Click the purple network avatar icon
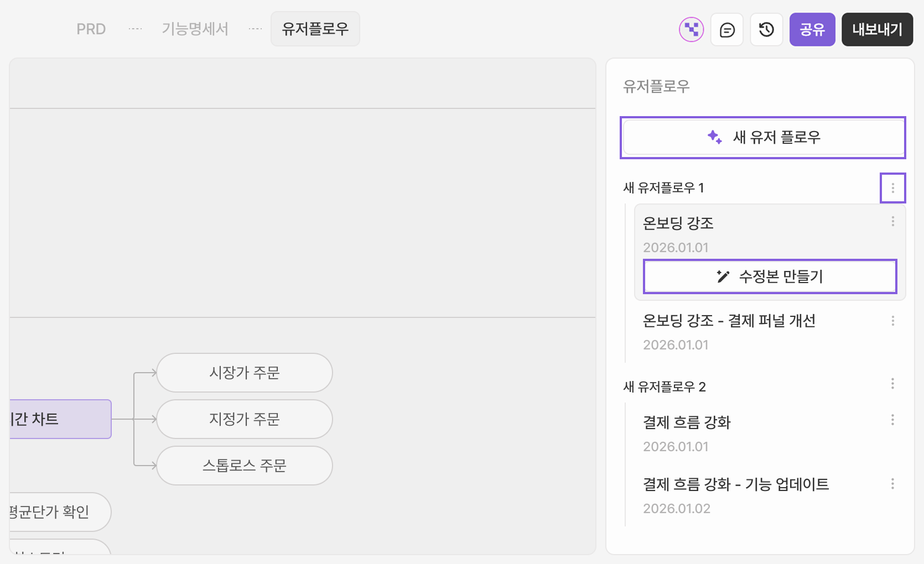Image resolution: width=924 pixels, height=564 pixels. [x=691, y=29]
